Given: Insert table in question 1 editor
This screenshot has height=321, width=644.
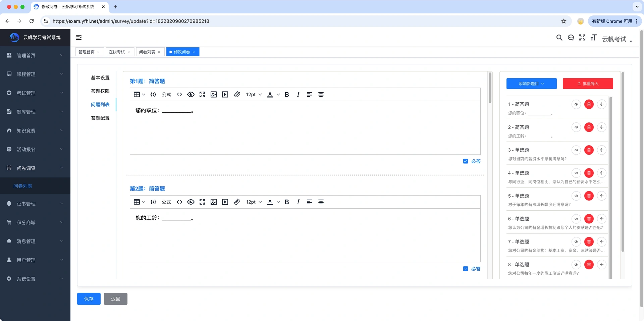Looking at the screenshot, I should click(139, 95).
